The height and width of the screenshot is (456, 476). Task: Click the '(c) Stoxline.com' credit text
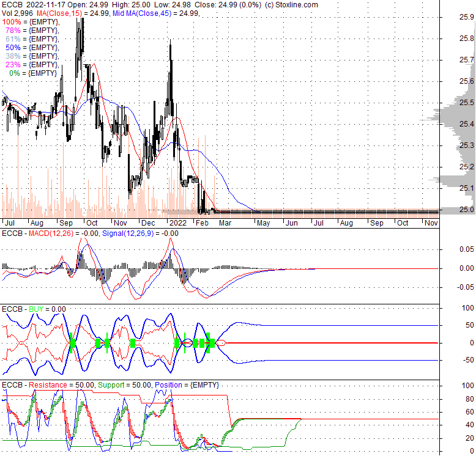pyautogui.click(x=291, y=5)
